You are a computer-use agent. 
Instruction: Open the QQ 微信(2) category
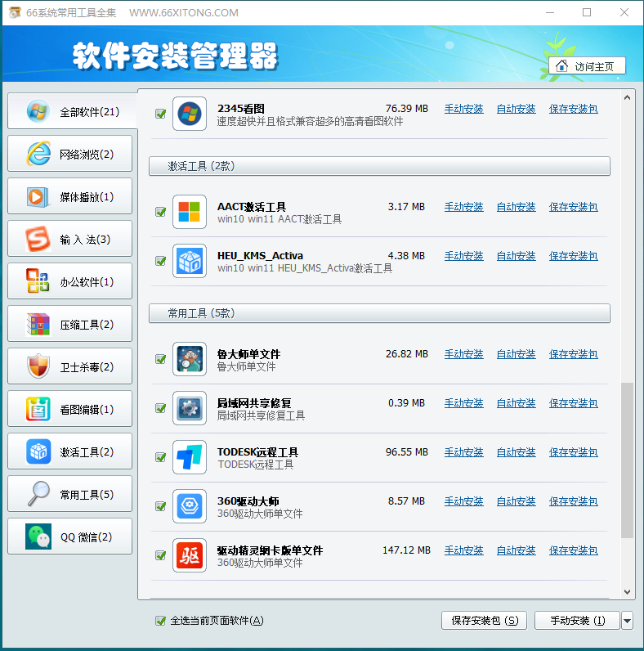pyautogui.click(x=69, y=537)
